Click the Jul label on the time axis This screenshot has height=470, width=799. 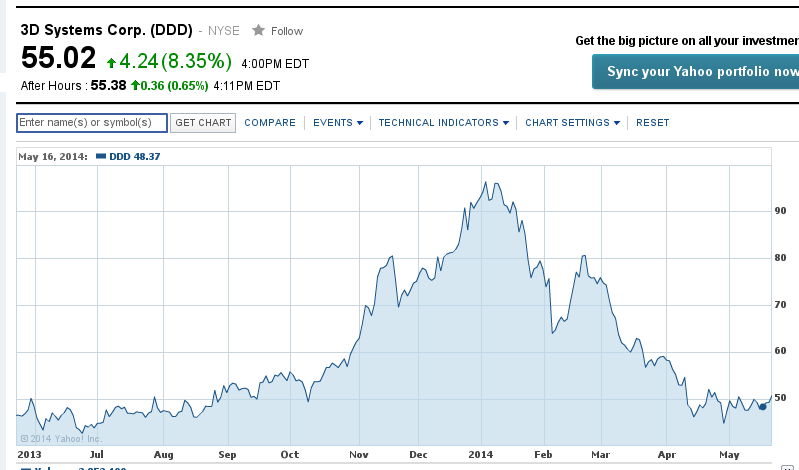[96, 454]
